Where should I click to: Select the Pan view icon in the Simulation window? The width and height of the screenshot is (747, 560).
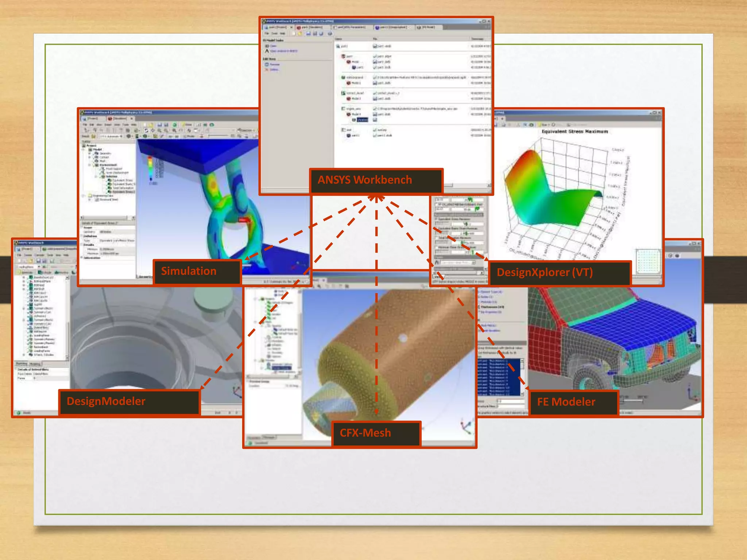click(152, 130)
